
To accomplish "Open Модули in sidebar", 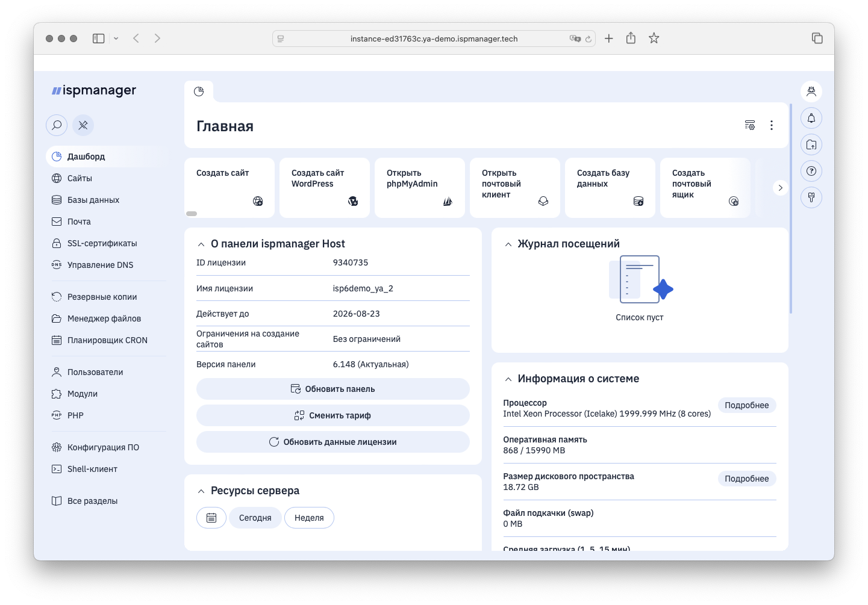I will (106, 394).
